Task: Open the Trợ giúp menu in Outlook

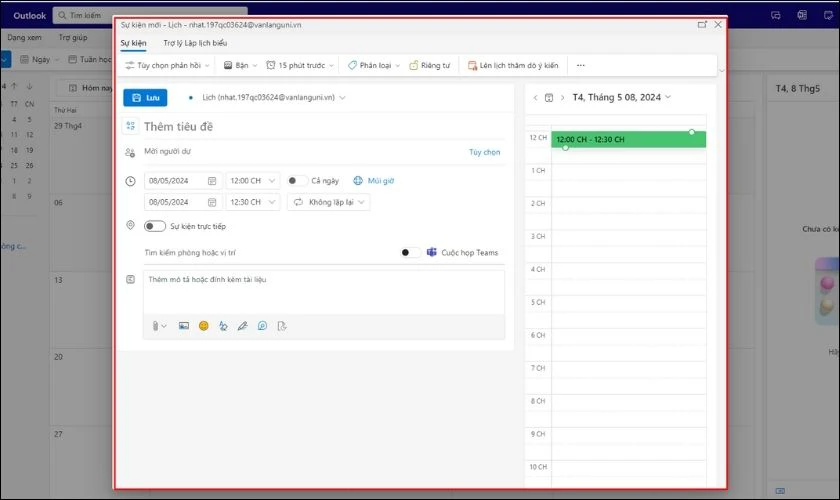Action: [x=73, y=38]
